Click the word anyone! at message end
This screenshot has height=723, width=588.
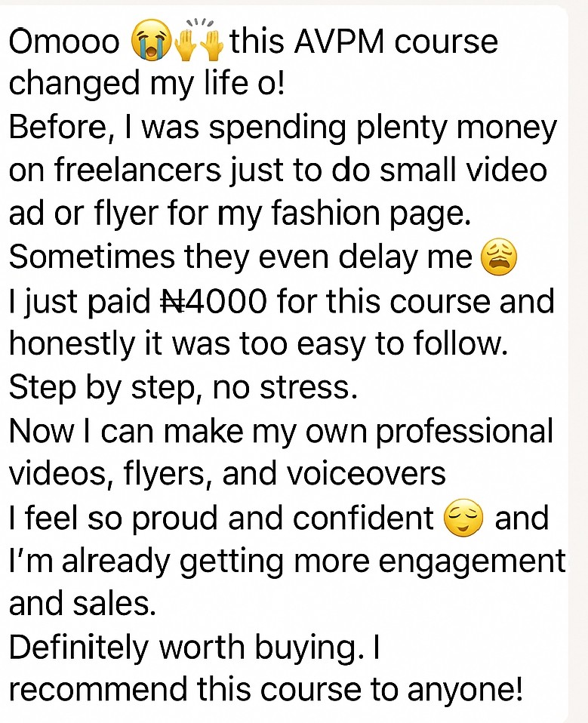465,692
